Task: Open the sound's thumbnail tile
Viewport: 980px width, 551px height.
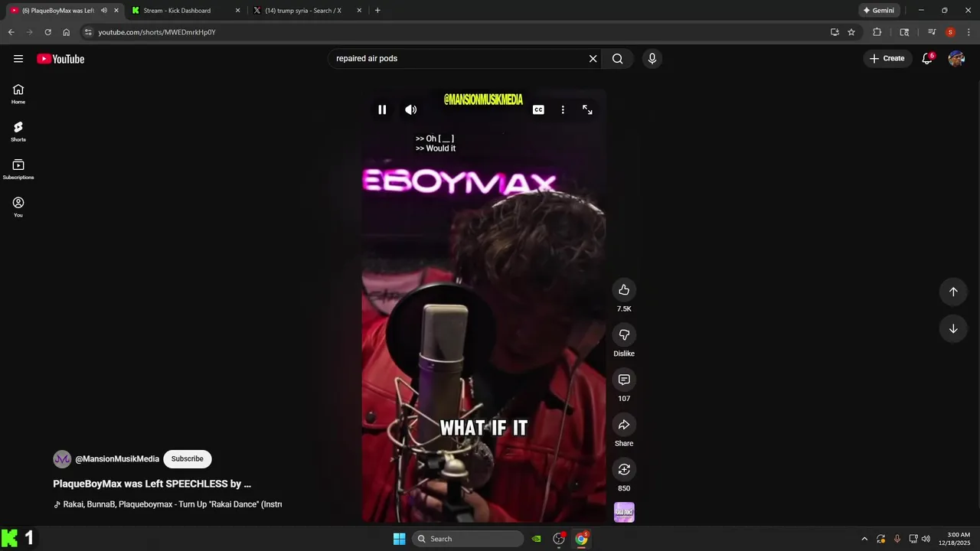Action: pyautogui.click(x=624, y=512)
